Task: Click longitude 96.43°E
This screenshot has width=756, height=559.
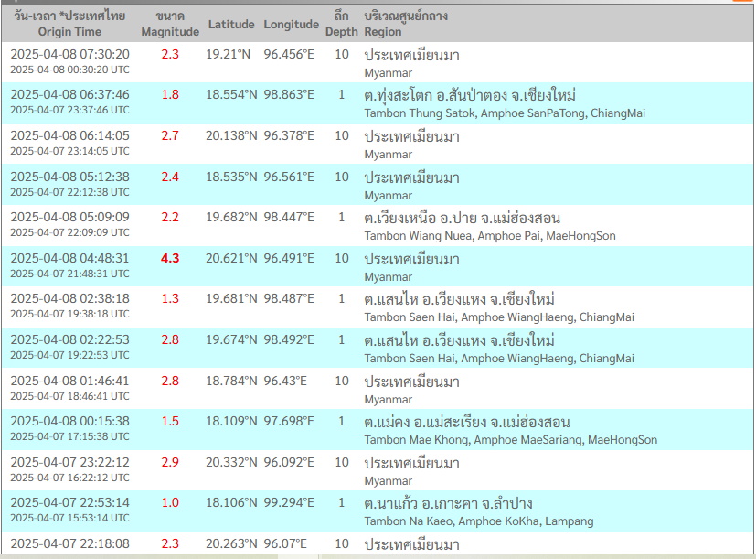Action: coord(285,381)
